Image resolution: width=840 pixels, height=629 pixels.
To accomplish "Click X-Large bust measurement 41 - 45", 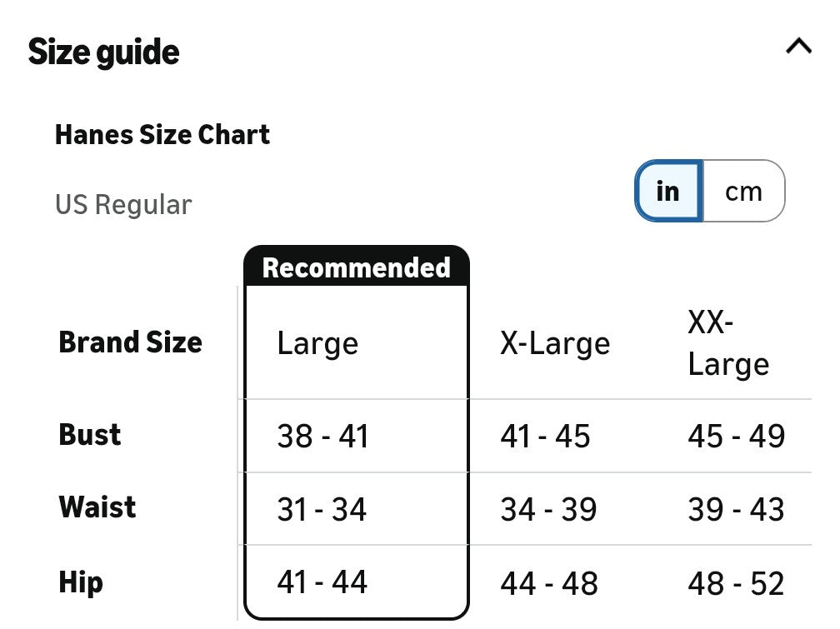I will click(x=545, y=436).
